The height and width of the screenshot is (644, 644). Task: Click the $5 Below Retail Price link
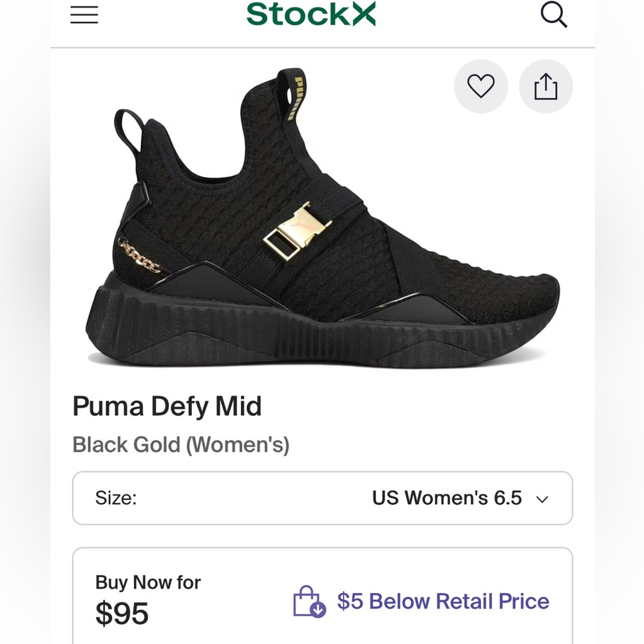click(x=442, y=601)
